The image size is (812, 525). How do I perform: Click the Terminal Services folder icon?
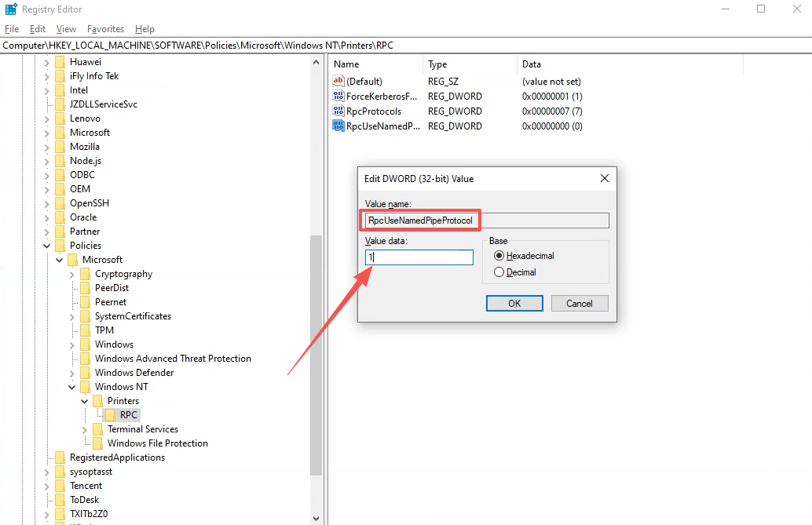point(97,429)
